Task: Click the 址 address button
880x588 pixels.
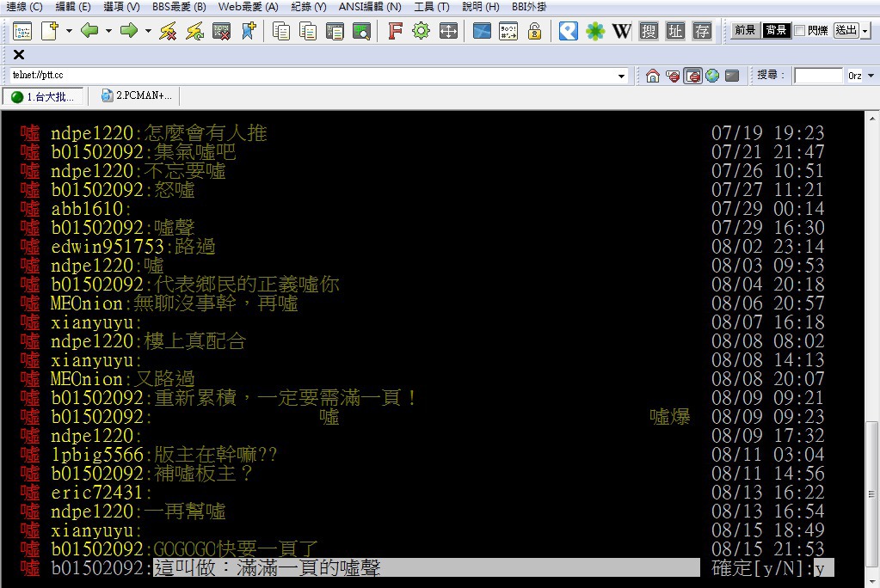Action: [675, 31]
